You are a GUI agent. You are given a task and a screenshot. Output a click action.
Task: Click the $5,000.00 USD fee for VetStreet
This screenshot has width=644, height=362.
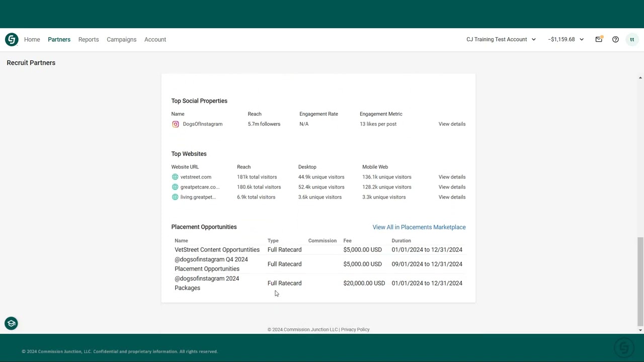tap(363, 250)
